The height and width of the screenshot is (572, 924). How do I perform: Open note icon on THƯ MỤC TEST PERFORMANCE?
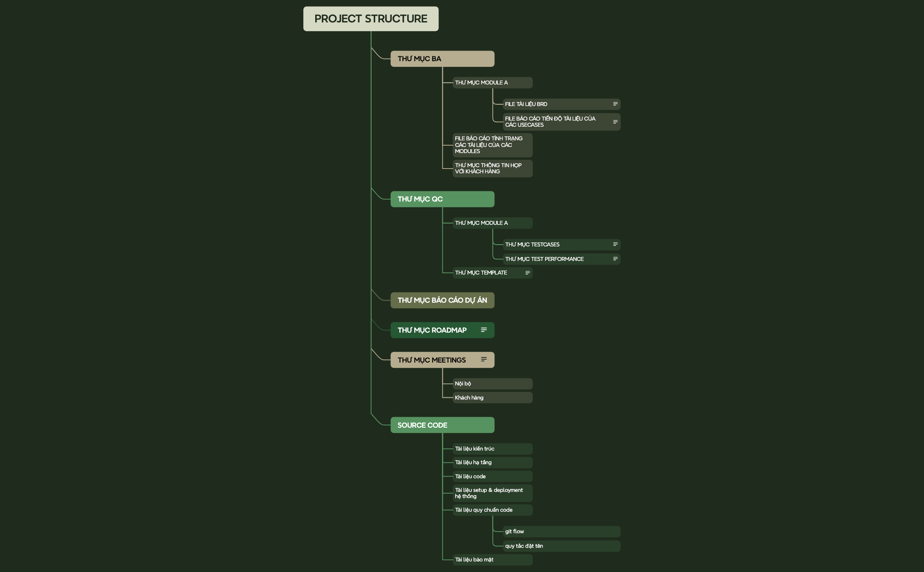coord(615,259)
